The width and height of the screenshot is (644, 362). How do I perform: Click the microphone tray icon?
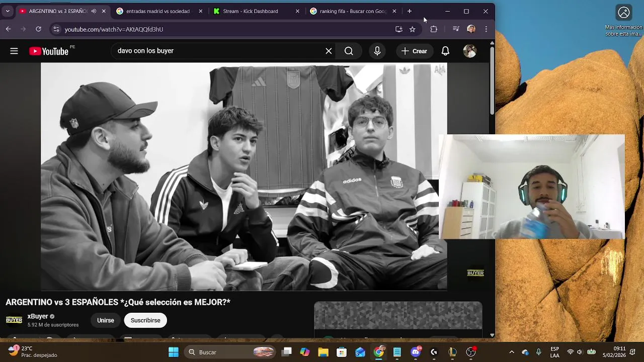[x=538, y=352]
